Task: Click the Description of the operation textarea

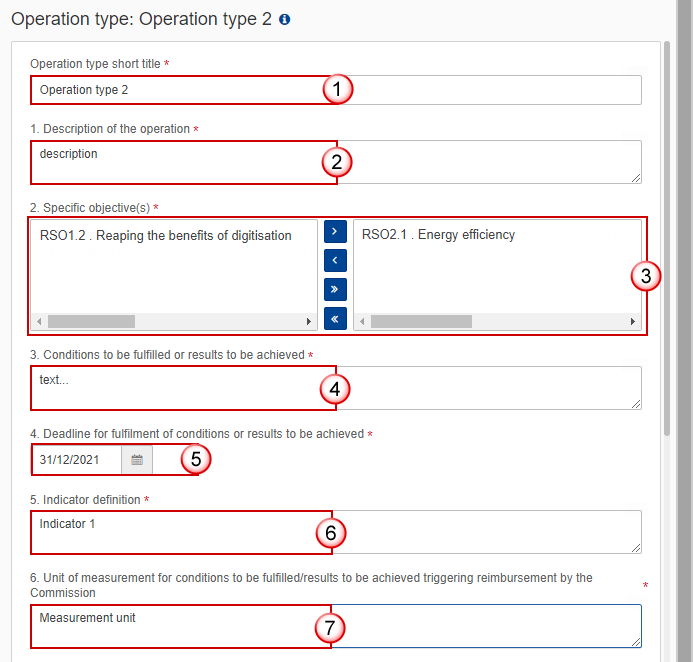Action: [336, 162]
